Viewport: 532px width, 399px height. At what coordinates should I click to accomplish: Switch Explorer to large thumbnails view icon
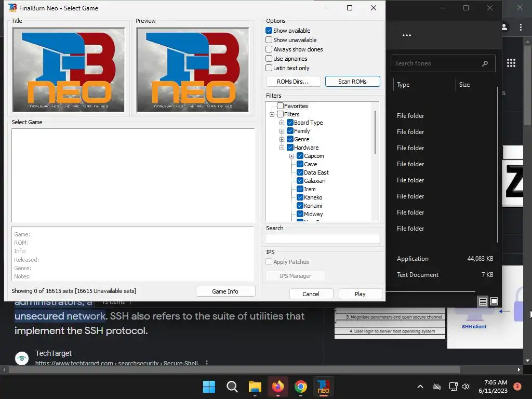click(x=494, y=301)
